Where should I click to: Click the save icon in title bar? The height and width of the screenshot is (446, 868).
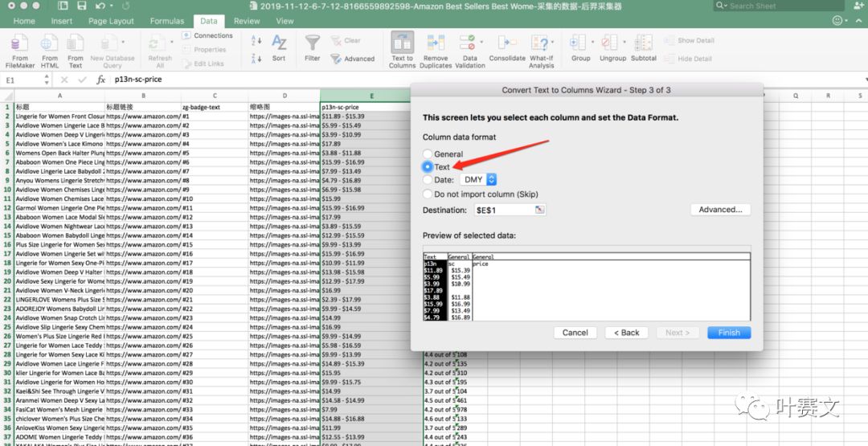coord(82,6)
